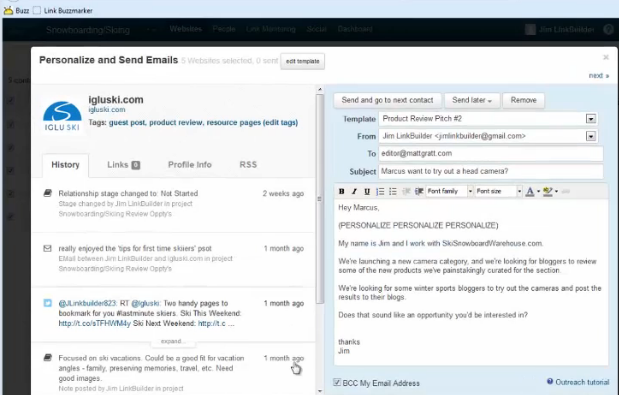Select the text color icon
Viewport: 619px width, 395px height.
click(530, 191)
